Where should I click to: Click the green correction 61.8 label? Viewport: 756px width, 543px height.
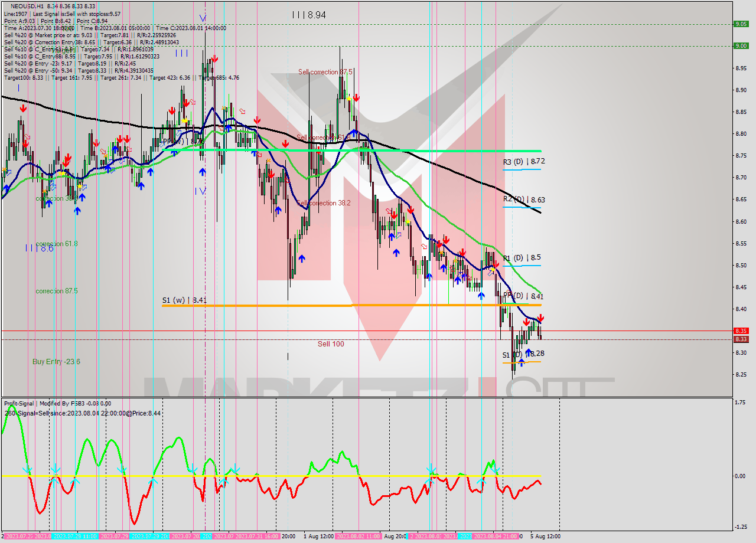pyautogui.click(x=57, y=243)
